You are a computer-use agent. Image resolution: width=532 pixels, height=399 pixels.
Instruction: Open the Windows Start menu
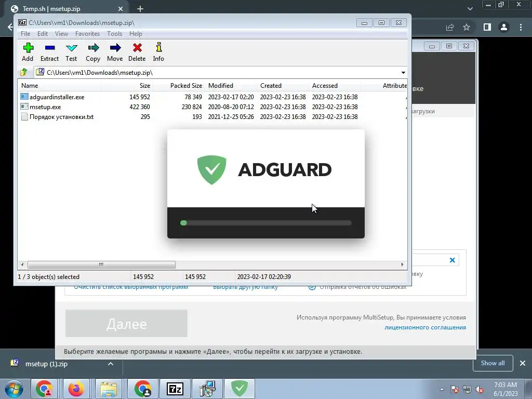(x=14, y=389)
